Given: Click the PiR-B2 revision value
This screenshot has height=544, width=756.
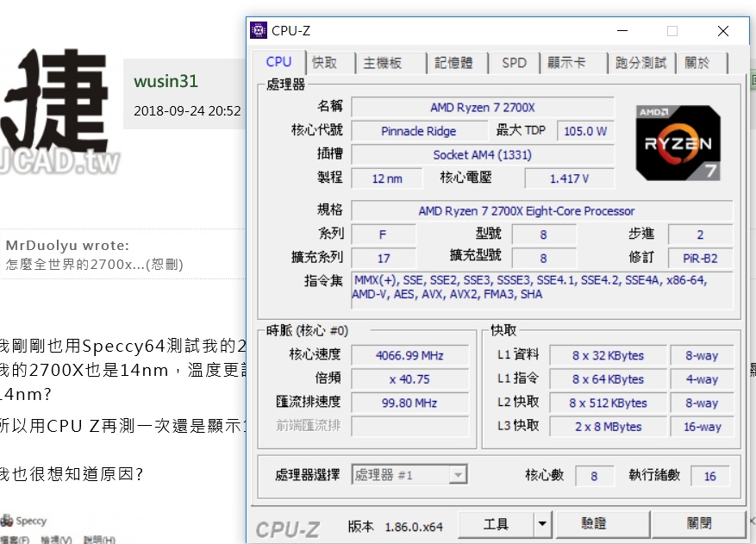Looking at the screenshot, I should coord(700,258).
